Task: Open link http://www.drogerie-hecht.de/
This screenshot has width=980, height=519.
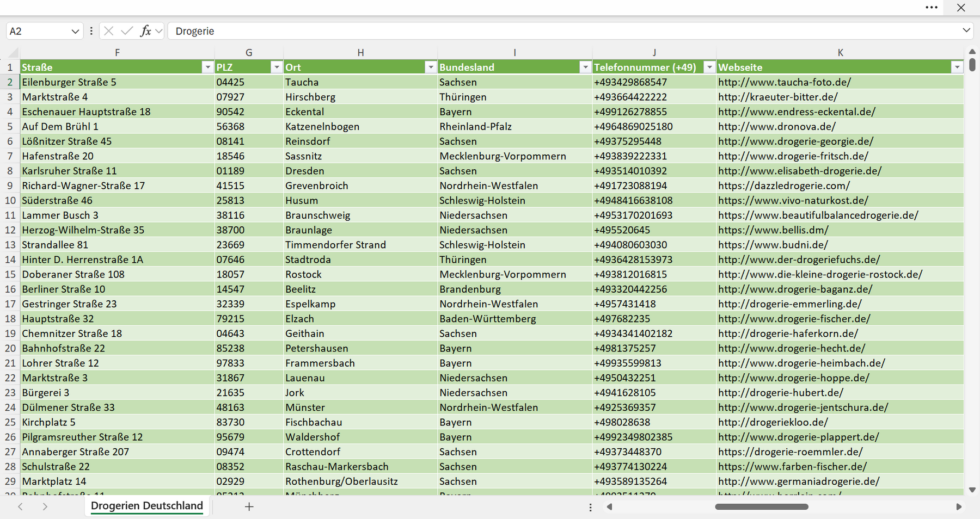Action: tap(792, 348)
